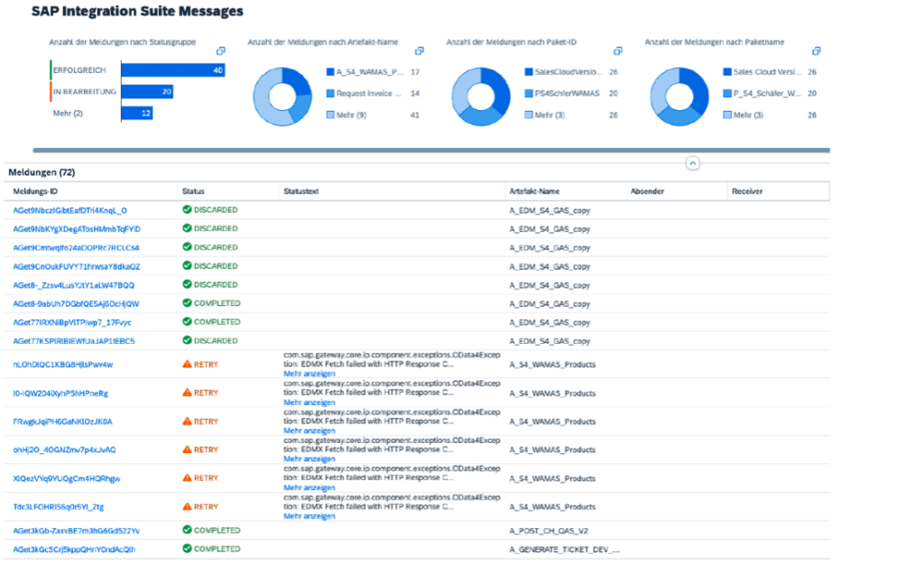The height and width of the screenshot is (565, 924).
Task: Click Mehr anzeigen in the ohHj2O_4OGNZmv7p4xJvAQ row
Action: 309,459
